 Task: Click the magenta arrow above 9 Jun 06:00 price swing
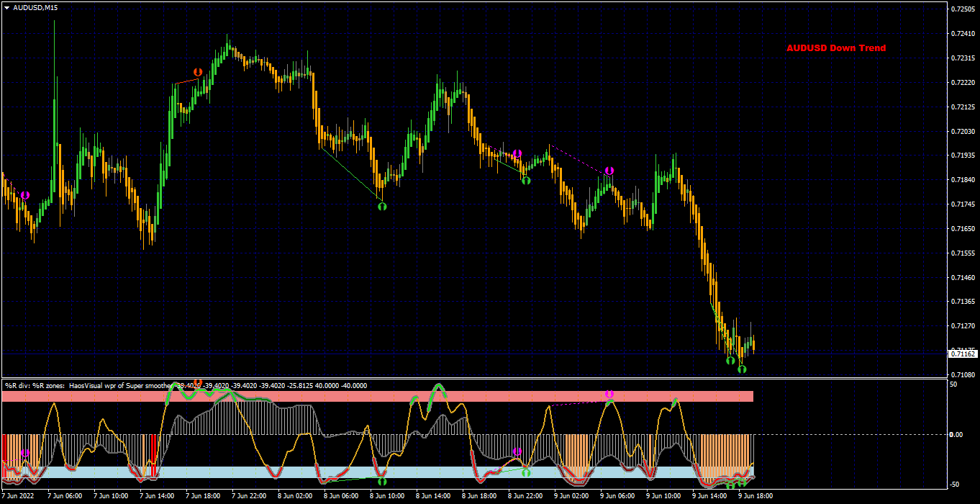[609, 171]
